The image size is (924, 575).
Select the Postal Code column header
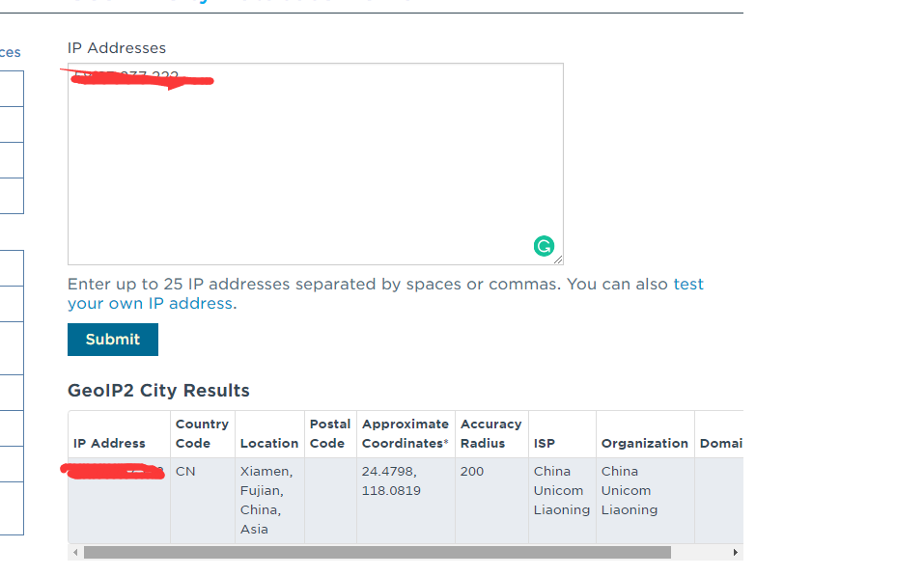click(x=330, y=434)
